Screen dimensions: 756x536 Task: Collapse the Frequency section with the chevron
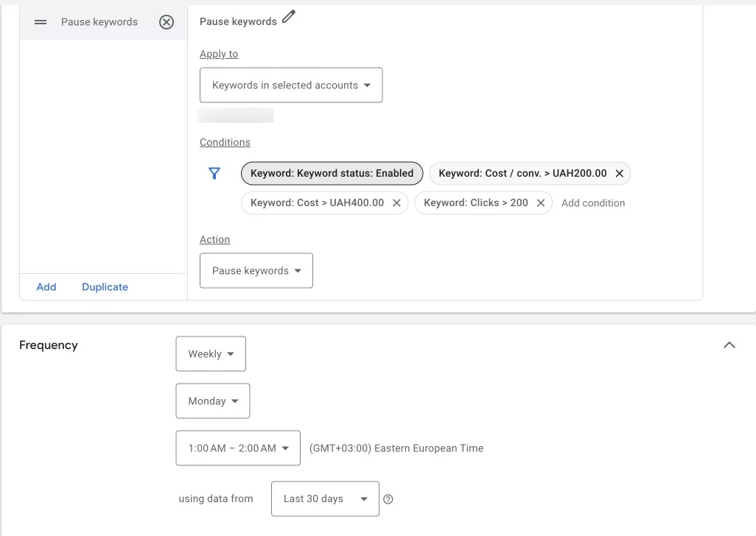(x=729, y=345)
